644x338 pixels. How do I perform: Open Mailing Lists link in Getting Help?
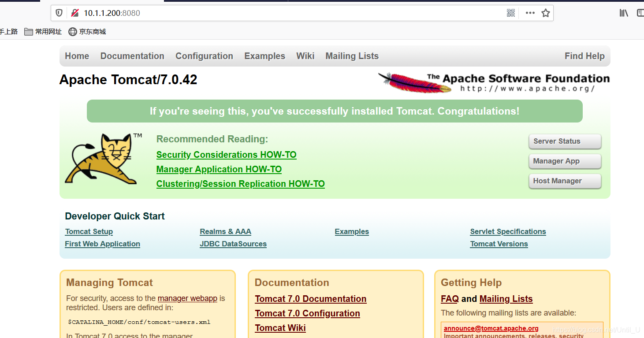tap(506, 299)
